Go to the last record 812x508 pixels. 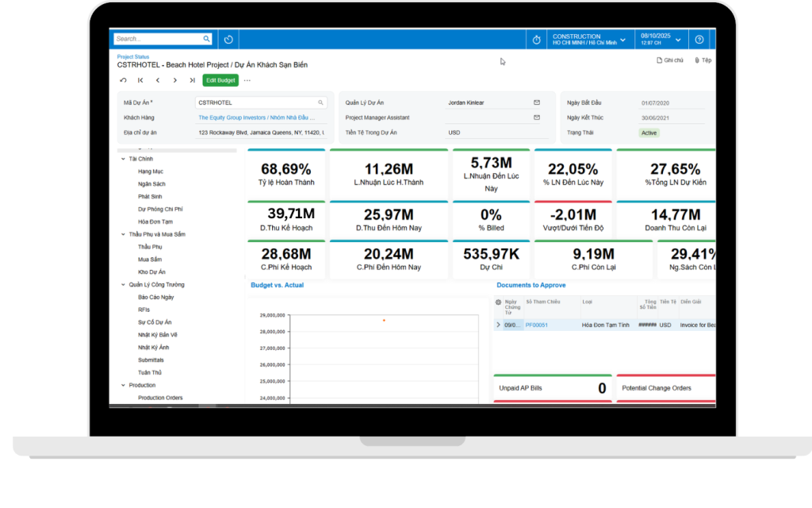click(x=192, y=80)
